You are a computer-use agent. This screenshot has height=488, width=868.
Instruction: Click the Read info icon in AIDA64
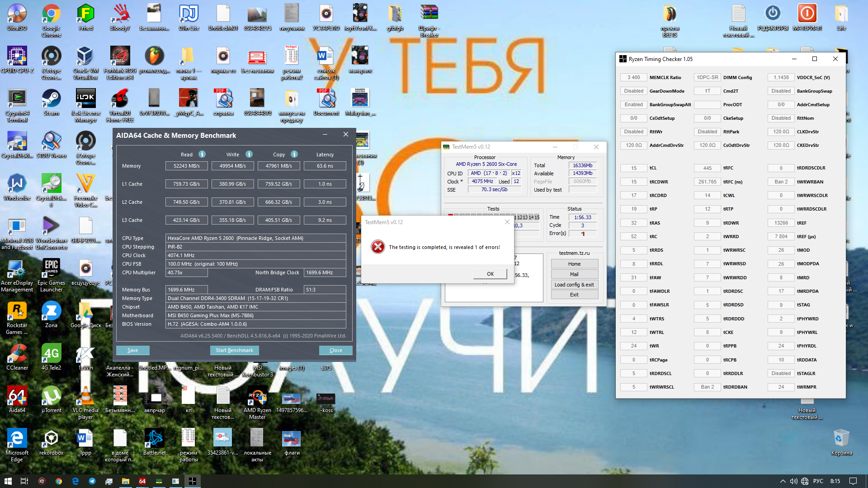[202, 154]
